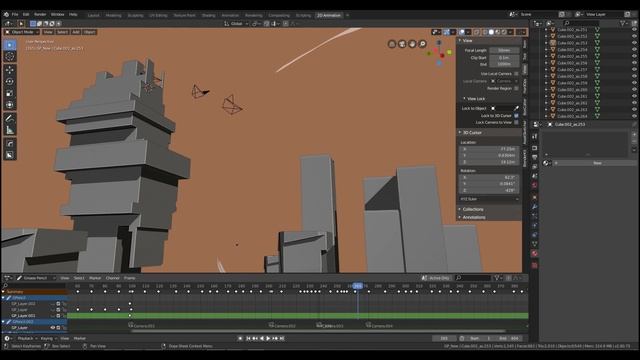Open the Global transform orientation dropdown
Screen dimensions: 640x360
(x=236, y=24)
